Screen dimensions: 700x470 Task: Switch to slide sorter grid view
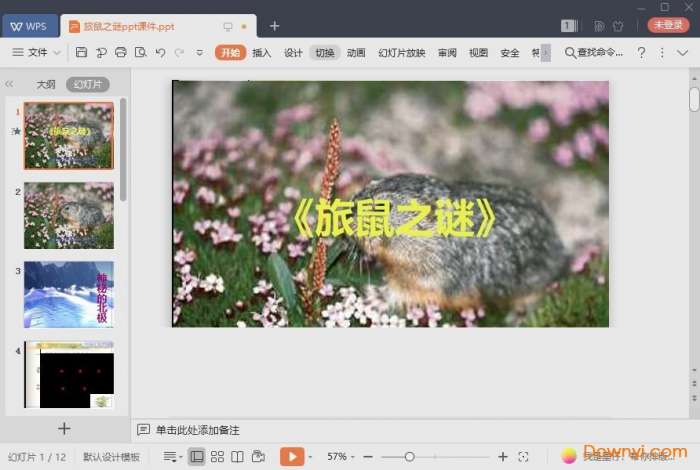click(x=217, y=456)
